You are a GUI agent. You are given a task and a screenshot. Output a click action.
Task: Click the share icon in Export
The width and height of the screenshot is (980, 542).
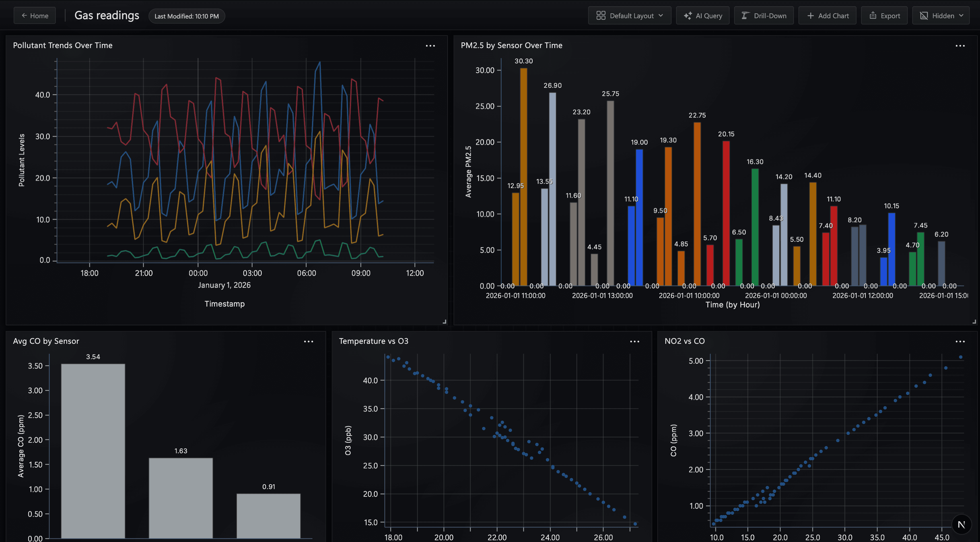873,15
